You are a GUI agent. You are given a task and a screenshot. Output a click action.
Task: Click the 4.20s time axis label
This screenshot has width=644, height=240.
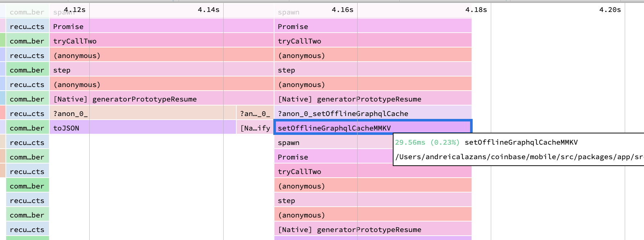[x=610, y=9]
